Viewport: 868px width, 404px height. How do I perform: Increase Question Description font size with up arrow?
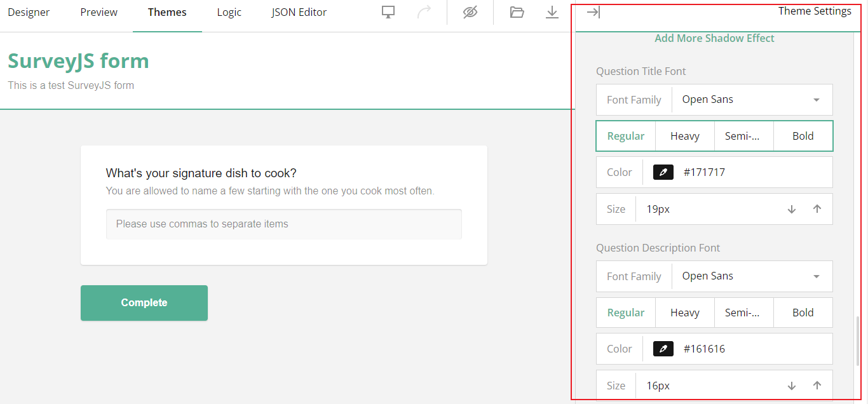pyautogui.click(x=817, y=385)
